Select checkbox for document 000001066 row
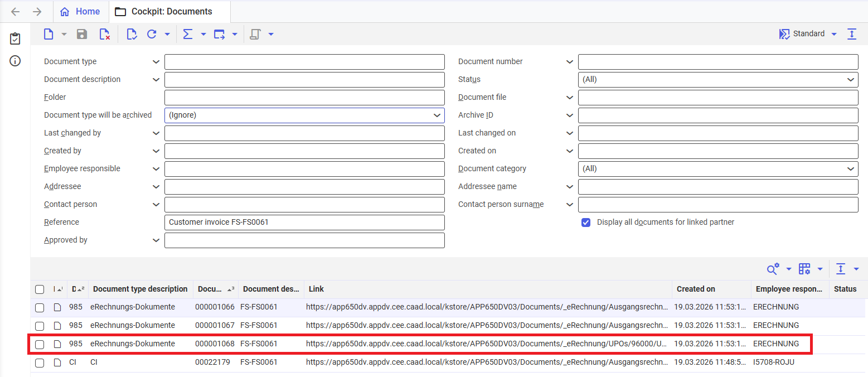868x377 pixels. pos(40,307)
